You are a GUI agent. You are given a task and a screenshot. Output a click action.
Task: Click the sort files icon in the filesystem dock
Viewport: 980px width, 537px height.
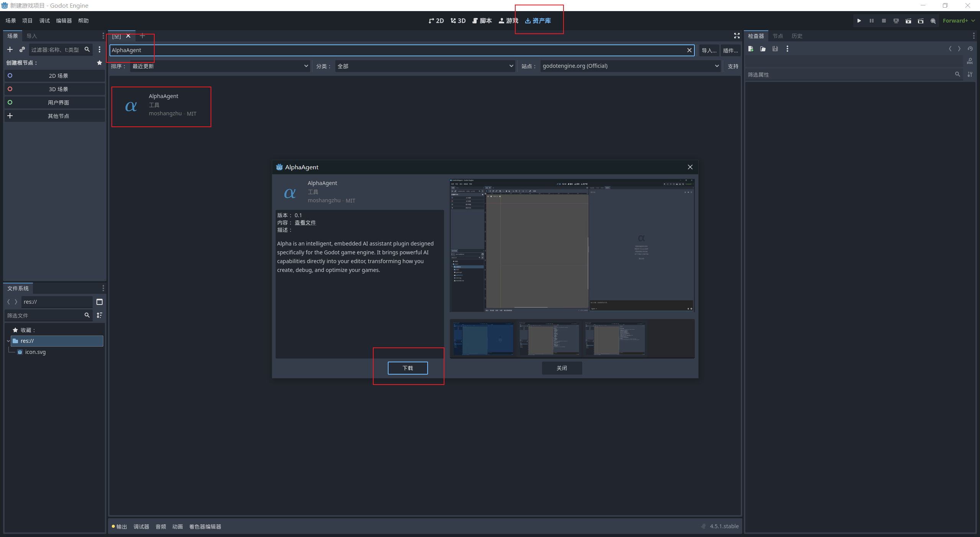(100, 315)
